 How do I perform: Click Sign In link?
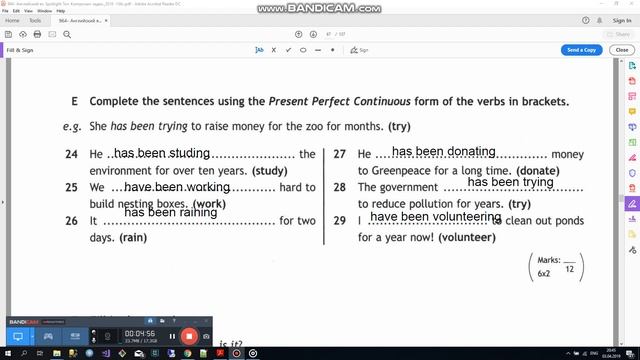622,20
